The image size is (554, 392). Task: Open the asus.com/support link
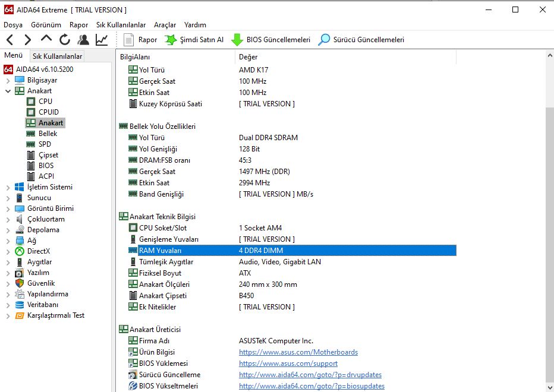[288, 363]
